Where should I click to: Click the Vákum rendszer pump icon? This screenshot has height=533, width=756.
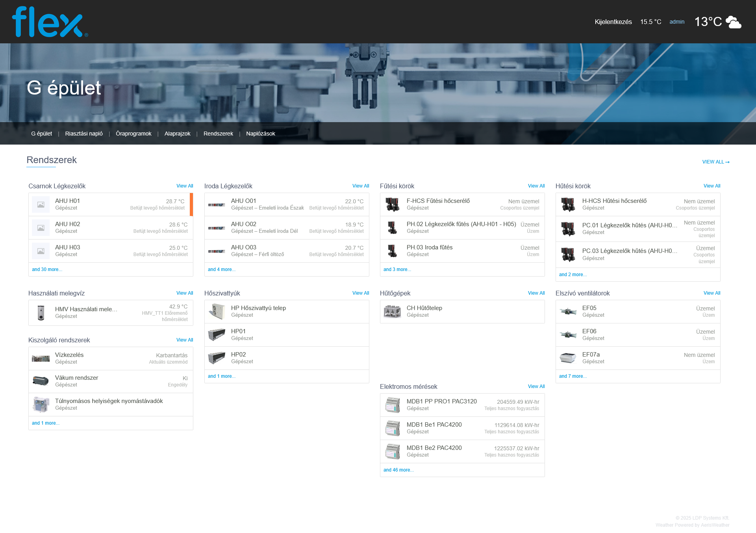click(41, 381)
